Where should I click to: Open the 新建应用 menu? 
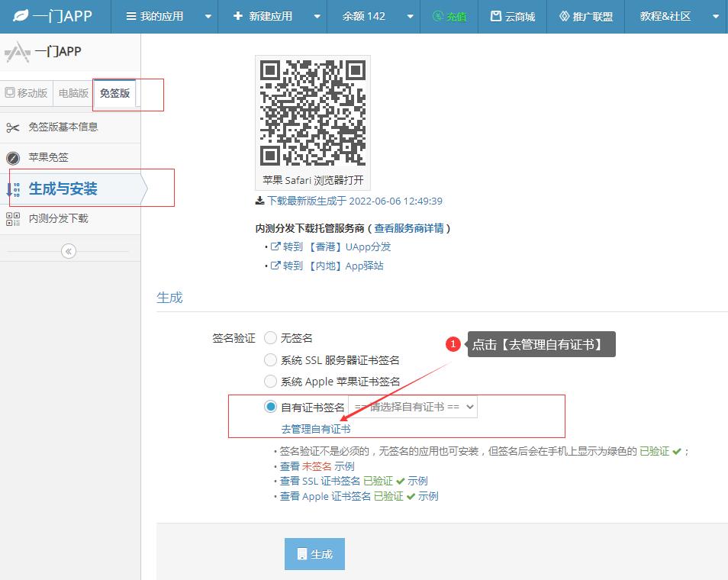click(263, 16)
